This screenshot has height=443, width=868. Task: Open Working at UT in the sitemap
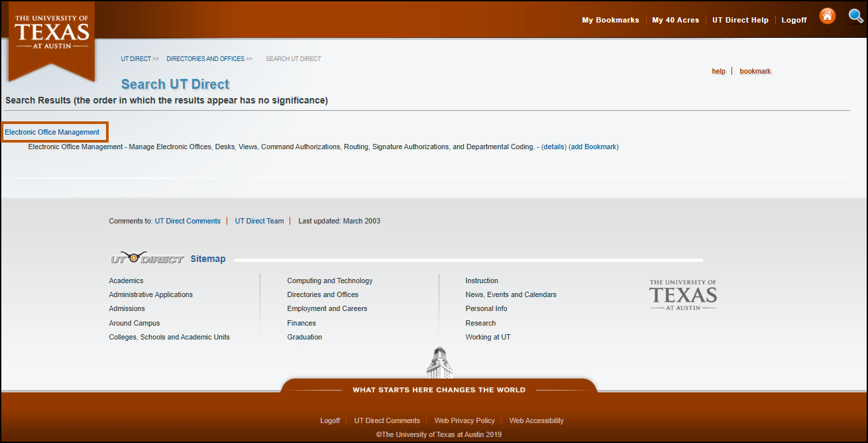tap(488, 337)
